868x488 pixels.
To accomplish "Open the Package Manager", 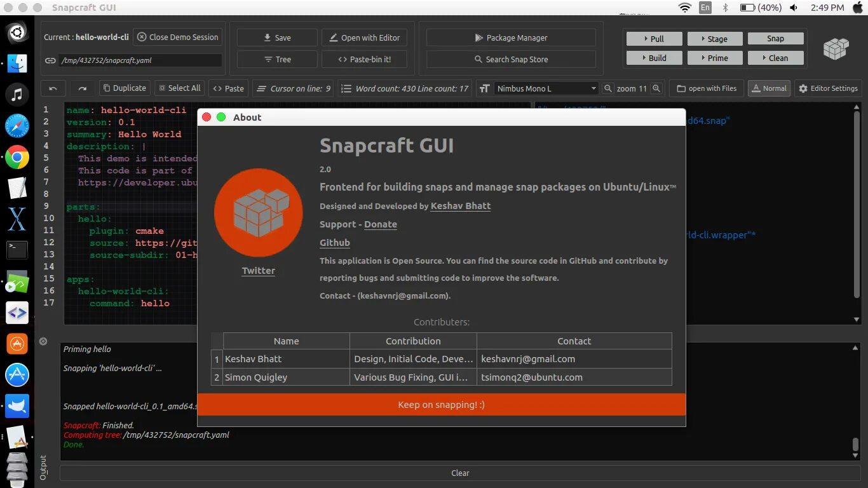I will click(511, 37).
